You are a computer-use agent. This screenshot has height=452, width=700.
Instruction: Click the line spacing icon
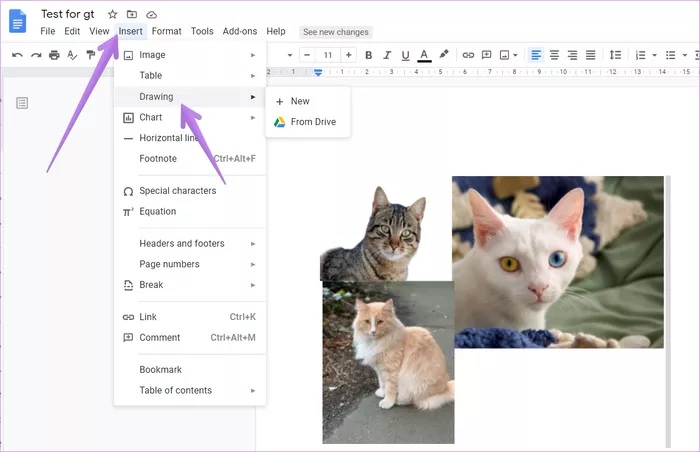(615, 55)
